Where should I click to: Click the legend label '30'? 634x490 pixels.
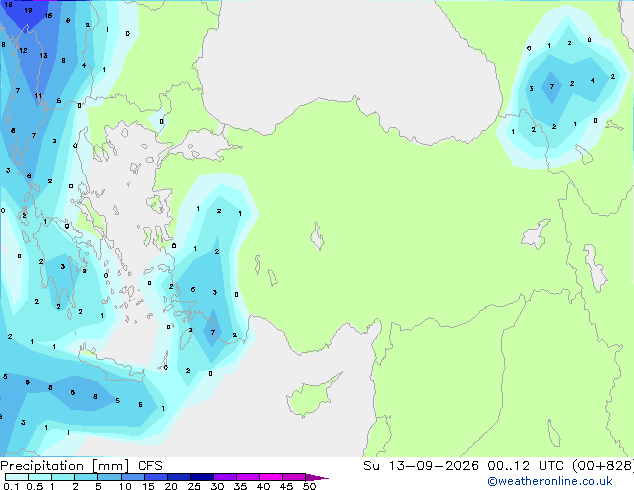tap(217, 486)
